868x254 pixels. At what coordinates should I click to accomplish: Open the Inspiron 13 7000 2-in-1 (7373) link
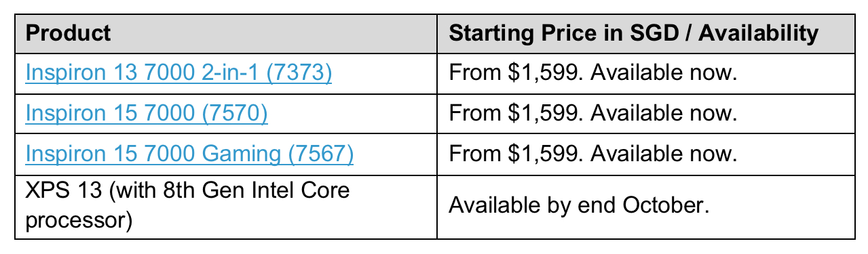(x=178, y=72)
